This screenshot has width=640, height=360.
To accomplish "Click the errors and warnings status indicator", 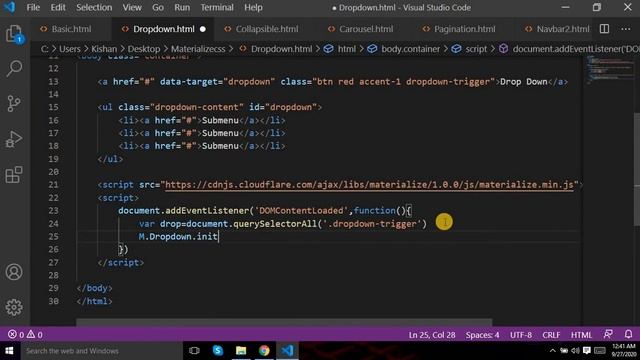I will pos(25,335).
